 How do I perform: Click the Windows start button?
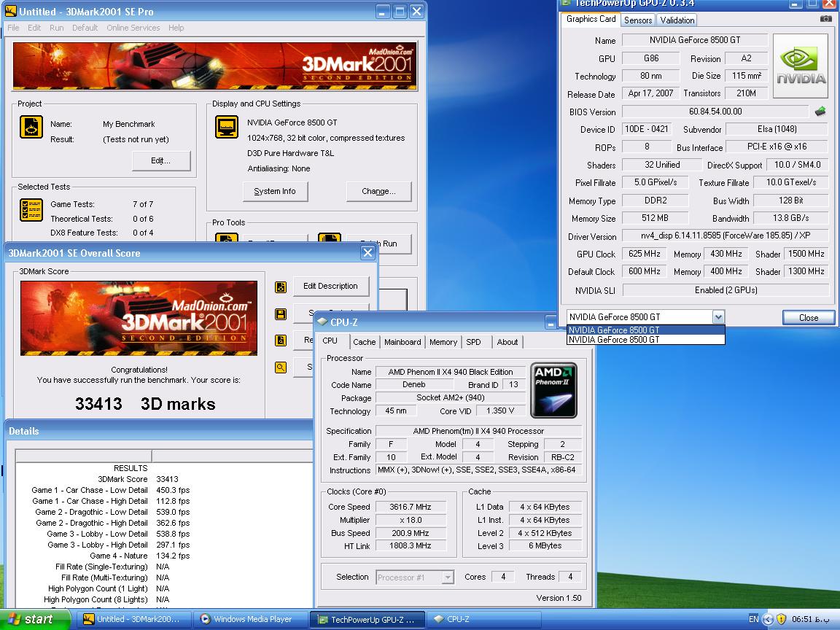(35, 619)
